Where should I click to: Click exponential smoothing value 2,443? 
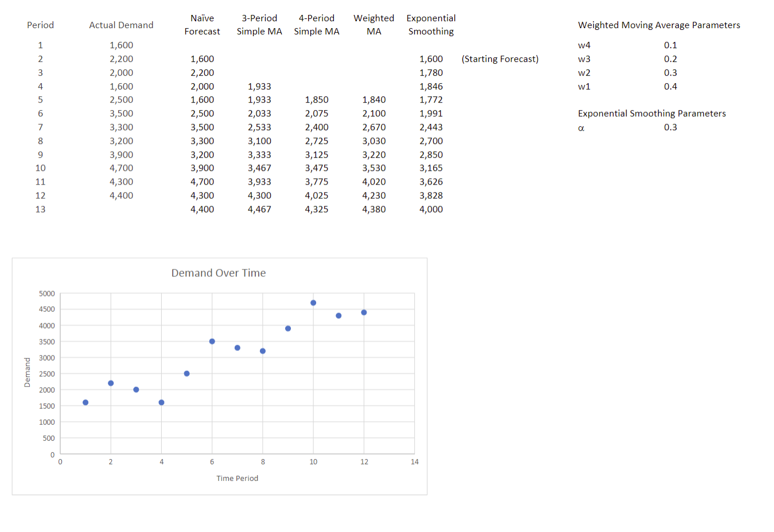click(431, 127)
